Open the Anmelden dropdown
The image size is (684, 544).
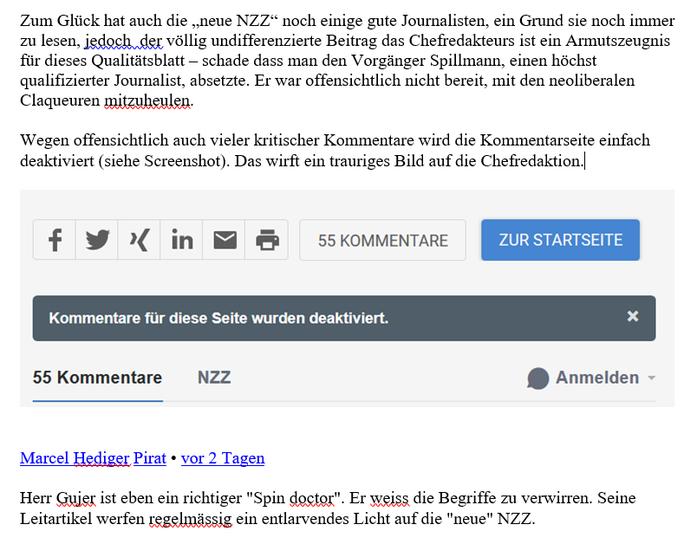[x=605, y=378]
